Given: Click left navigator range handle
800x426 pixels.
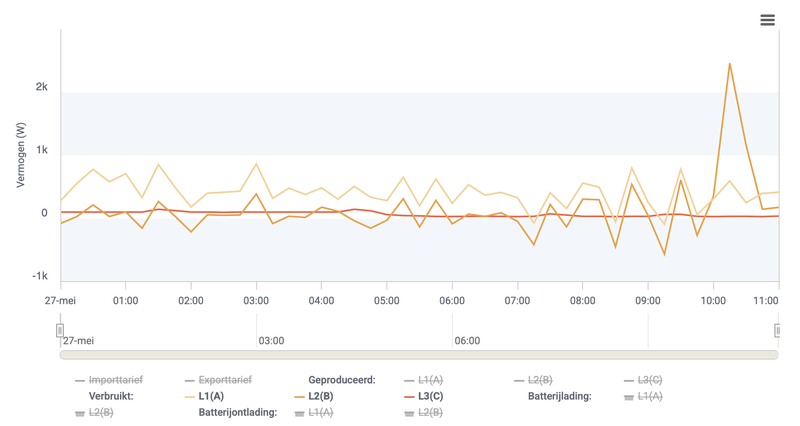Looking at the screenshot, I should pos(60,330).
